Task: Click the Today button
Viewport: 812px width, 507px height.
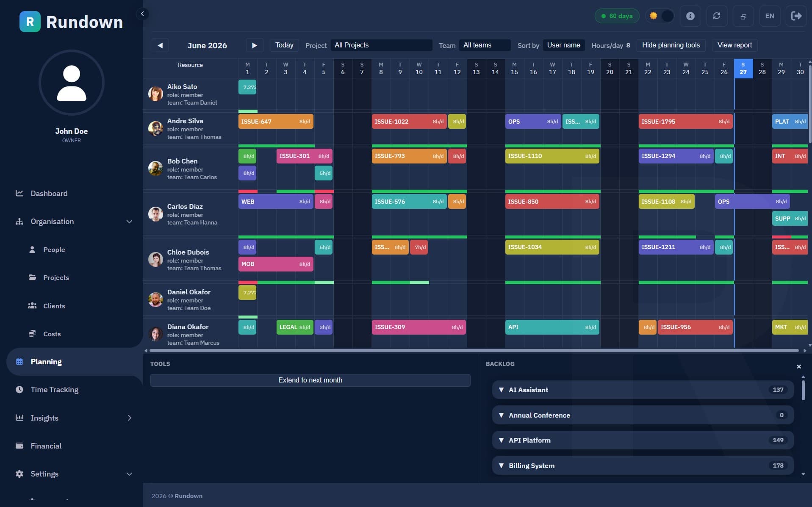Action: (x=284, y=45)
